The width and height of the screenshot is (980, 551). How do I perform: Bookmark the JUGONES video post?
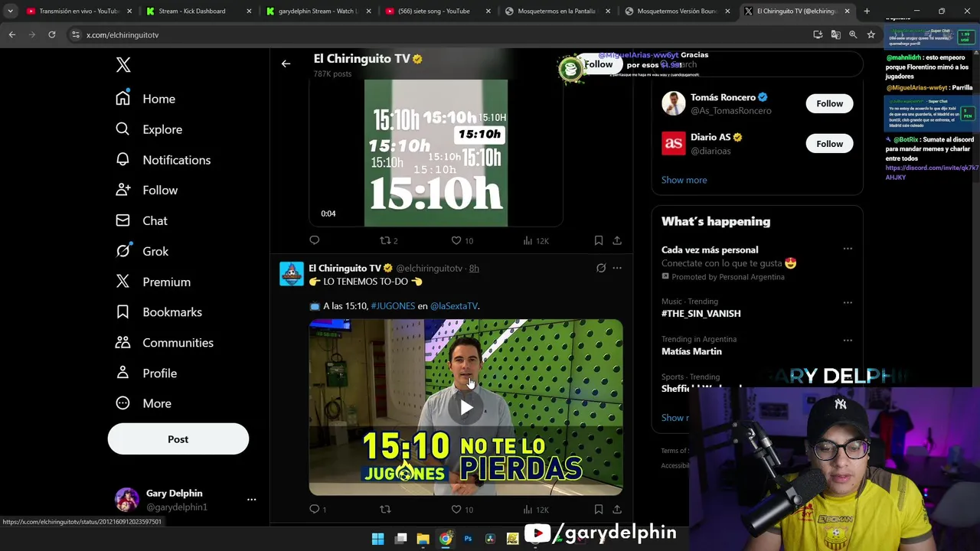tap(599, 509)
